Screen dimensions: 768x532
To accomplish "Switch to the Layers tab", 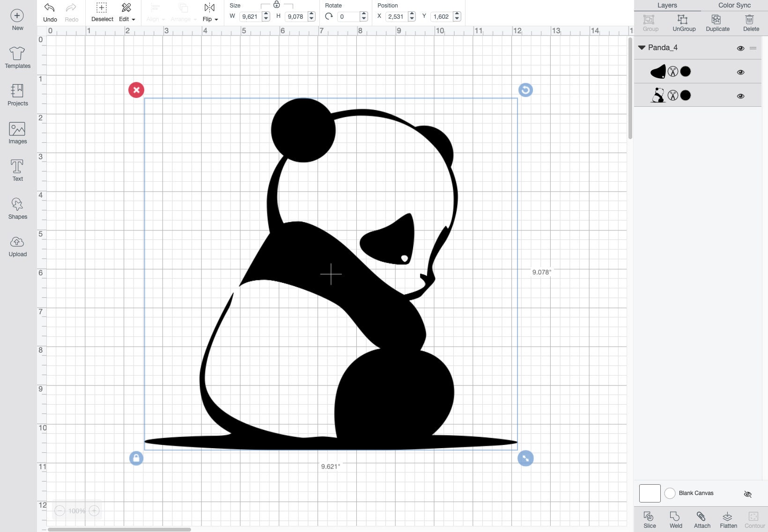I will click(667, 5).
